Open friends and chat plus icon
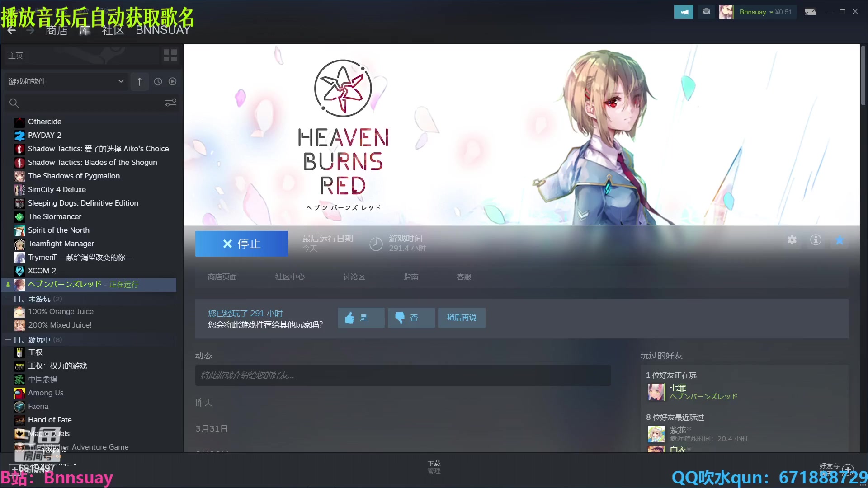868x488 pixels. tap(848, 469)
